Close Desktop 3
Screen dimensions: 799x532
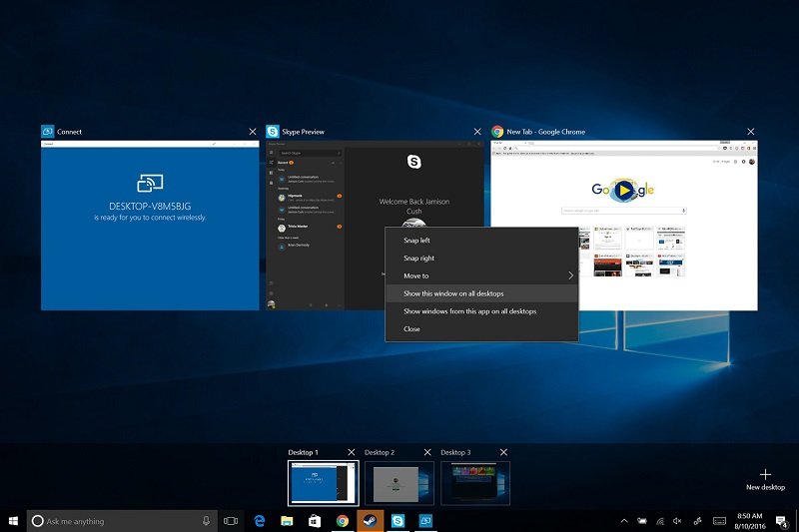(x=503, y=452)
